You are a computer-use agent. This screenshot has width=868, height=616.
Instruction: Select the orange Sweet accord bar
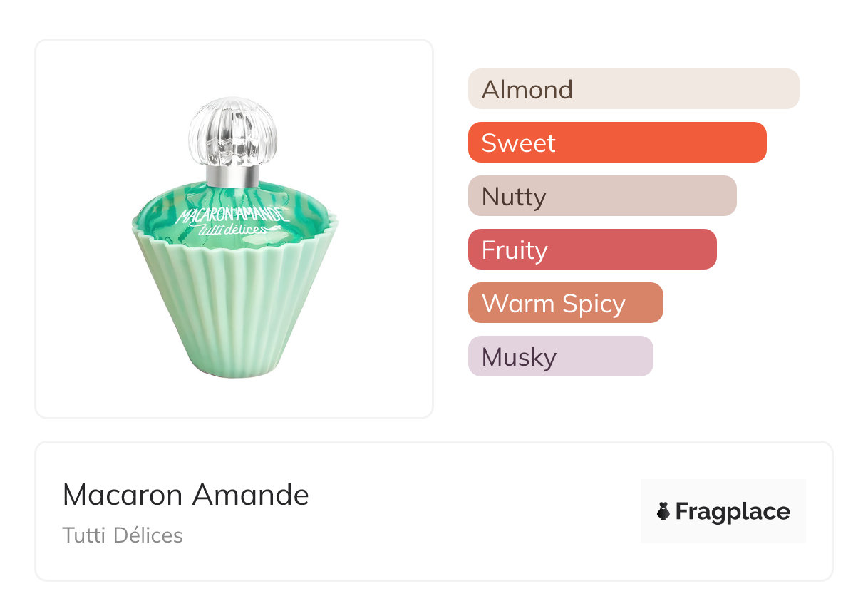(616, 143)
